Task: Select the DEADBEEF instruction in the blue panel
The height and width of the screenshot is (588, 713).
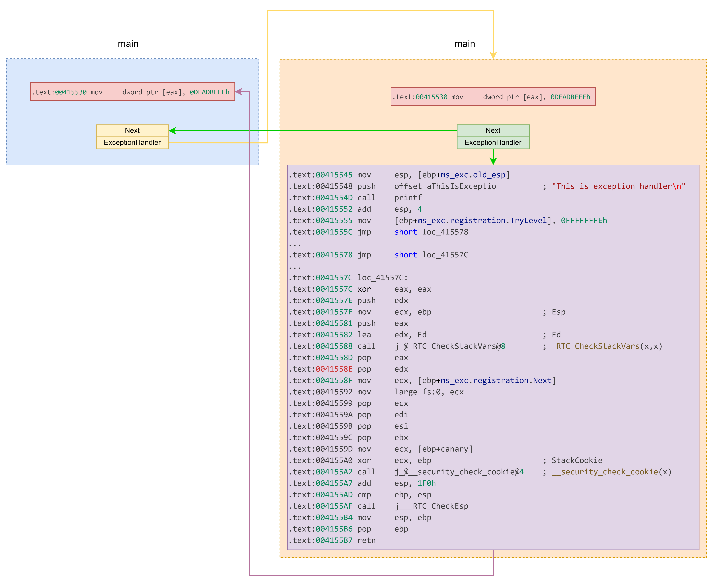Action: [x=132, y=92]
